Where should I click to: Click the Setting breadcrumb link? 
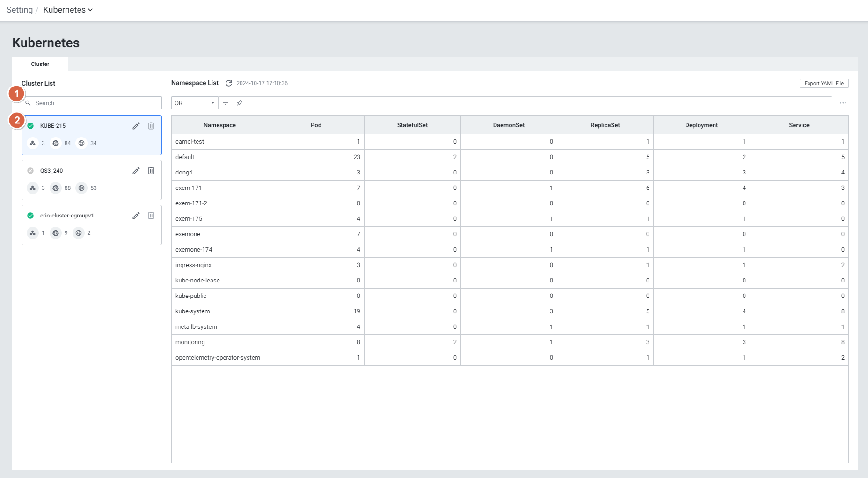tap(20, 10)
